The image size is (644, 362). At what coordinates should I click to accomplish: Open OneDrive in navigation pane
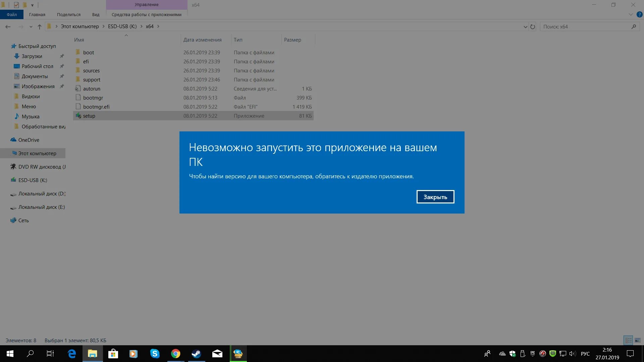(29, 140)
